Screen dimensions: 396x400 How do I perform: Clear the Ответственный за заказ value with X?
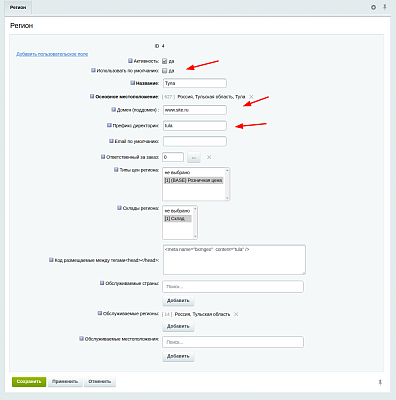coord(209,157)
